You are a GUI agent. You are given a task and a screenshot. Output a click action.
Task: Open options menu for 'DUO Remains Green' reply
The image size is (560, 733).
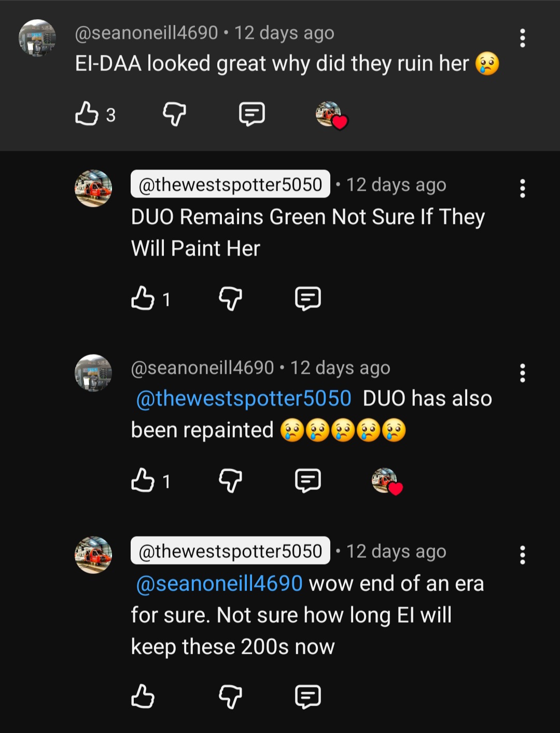[x=522, y=189]
